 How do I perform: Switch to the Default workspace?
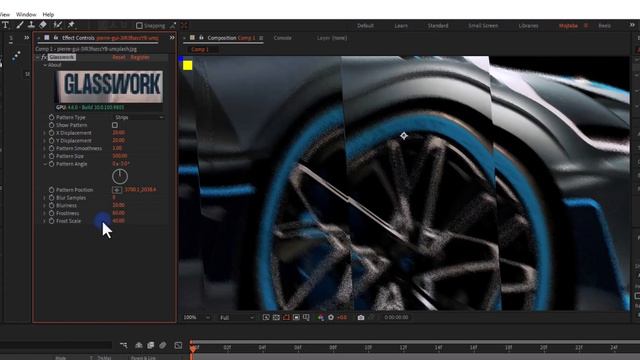click(x=365, y=25)
